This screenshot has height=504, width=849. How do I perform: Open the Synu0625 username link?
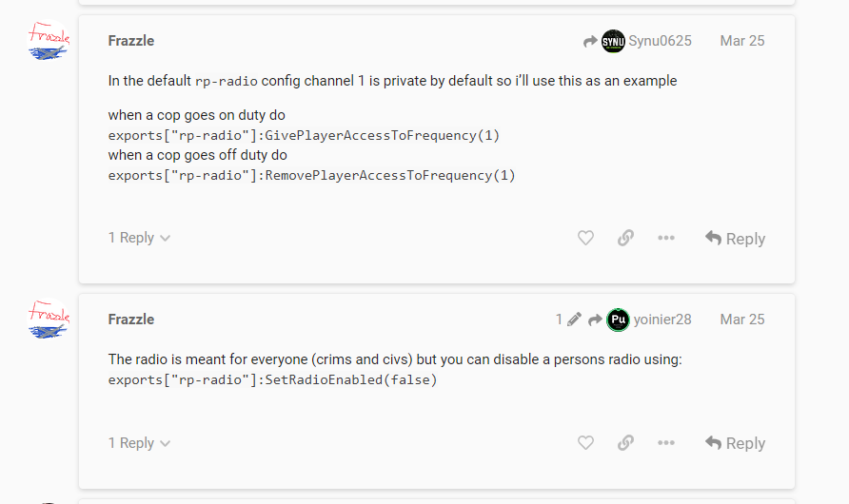click(x=660, y=41)
